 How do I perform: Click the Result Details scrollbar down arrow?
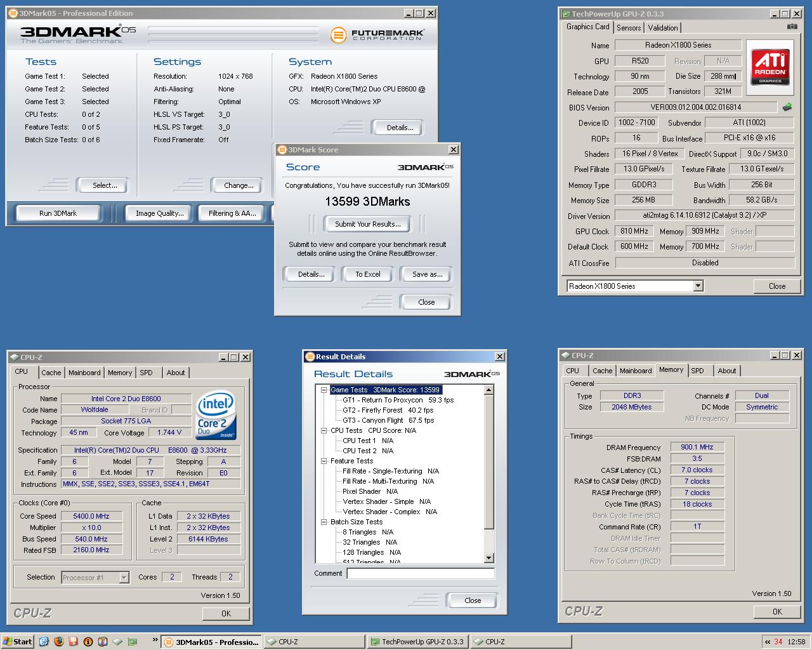coord(488,558)
